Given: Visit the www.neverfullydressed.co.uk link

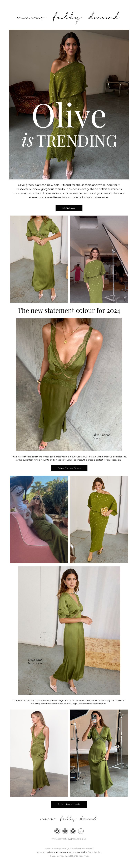Looking at the screenshot, I should (x=69, y=839).
